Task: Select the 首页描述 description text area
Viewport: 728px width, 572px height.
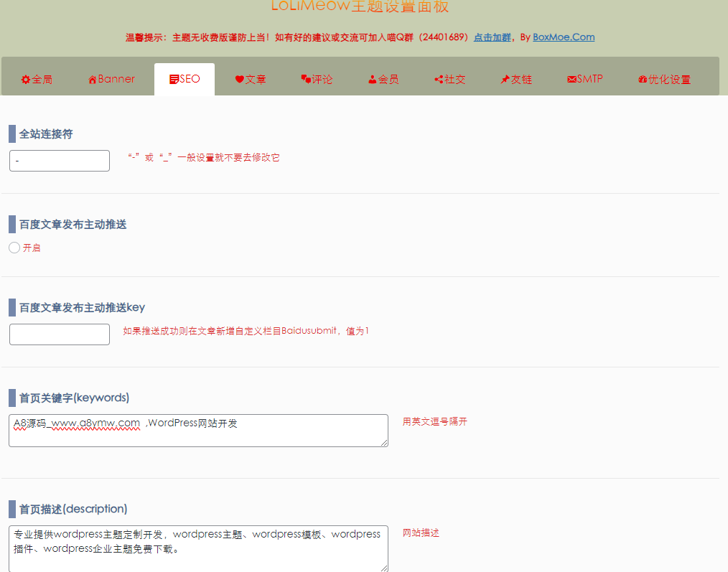Action: pos(198,548)
